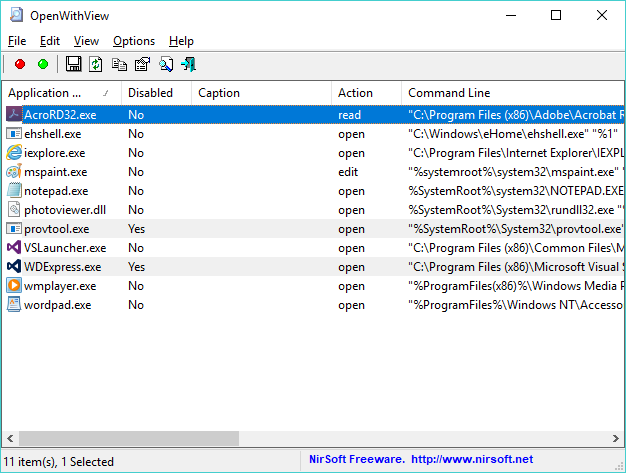
Task: Open the Options menu
Action: coord(134,41)
